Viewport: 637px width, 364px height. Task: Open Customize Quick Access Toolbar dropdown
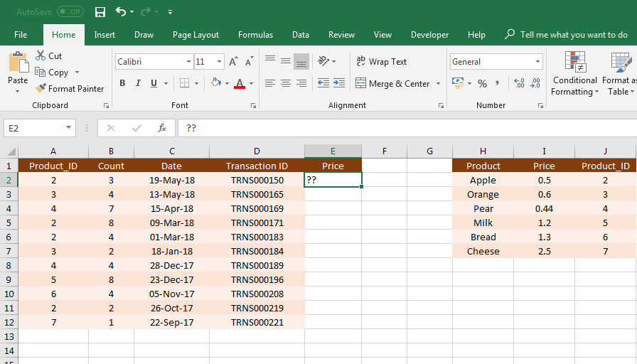coord(170,12)
